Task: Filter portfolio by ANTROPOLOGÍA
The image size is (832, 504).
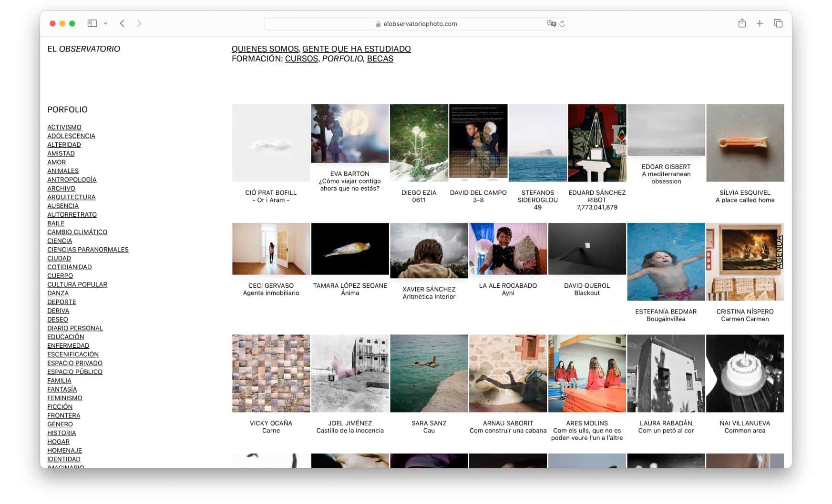Action: [72, 180]
